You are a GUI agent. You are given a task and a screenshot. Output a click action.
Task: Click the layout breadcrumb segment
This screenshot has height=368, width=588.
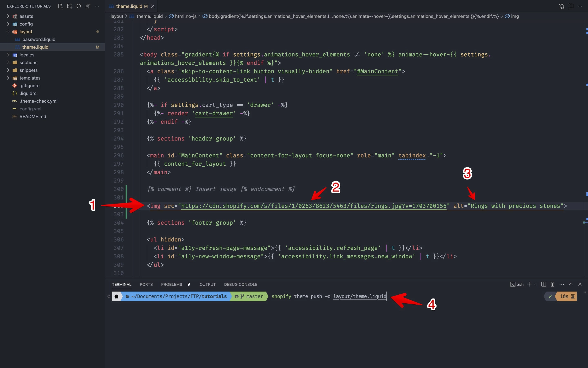(117, 16)
